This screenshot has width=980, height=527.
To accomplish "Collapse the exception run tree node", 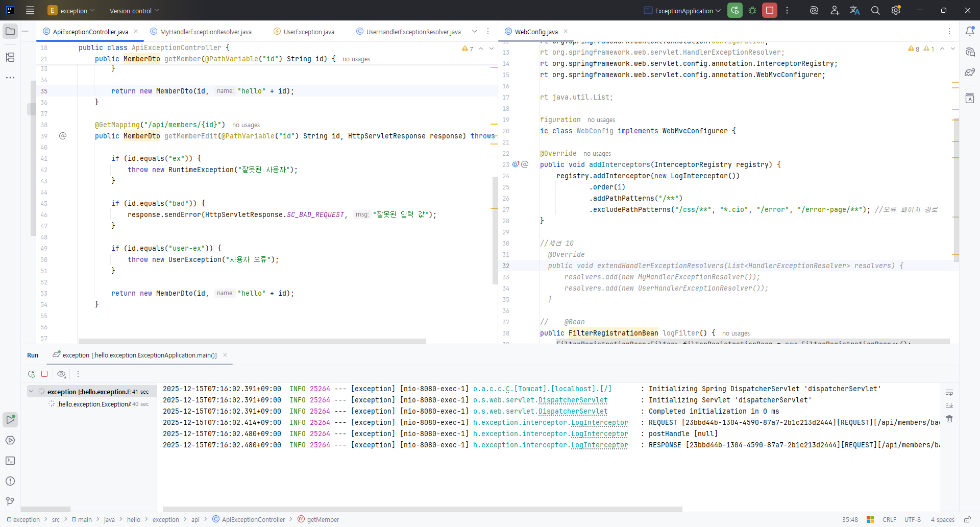I will click(31, 392).
